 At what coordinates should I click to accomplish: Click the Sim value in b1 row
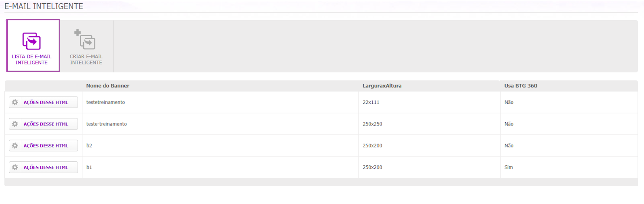click(x=508, y=167)
